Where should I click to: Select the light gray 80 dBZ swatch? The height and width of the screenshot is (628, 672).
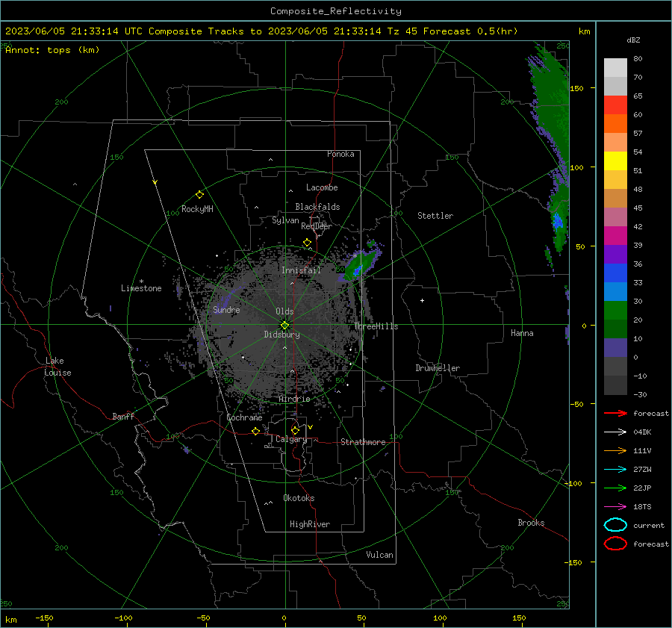[615, 68]
